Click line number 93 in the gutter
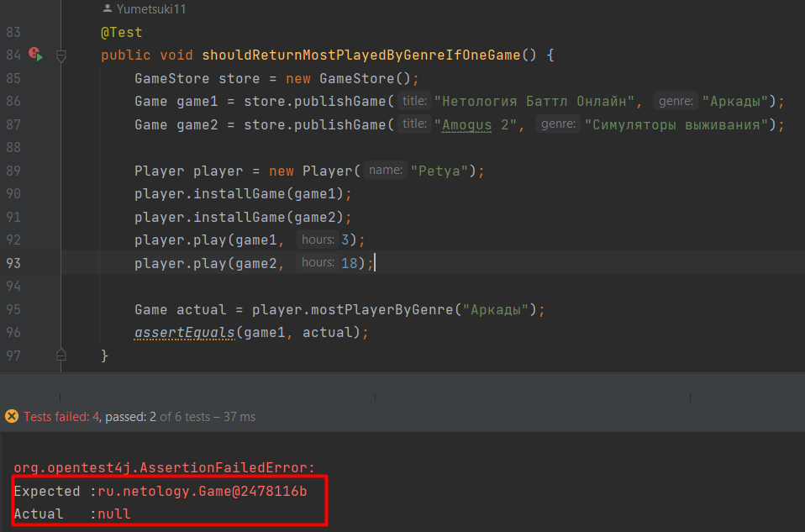Image resolution: width=805 pixels, height=532 pixels. [13, 262]
